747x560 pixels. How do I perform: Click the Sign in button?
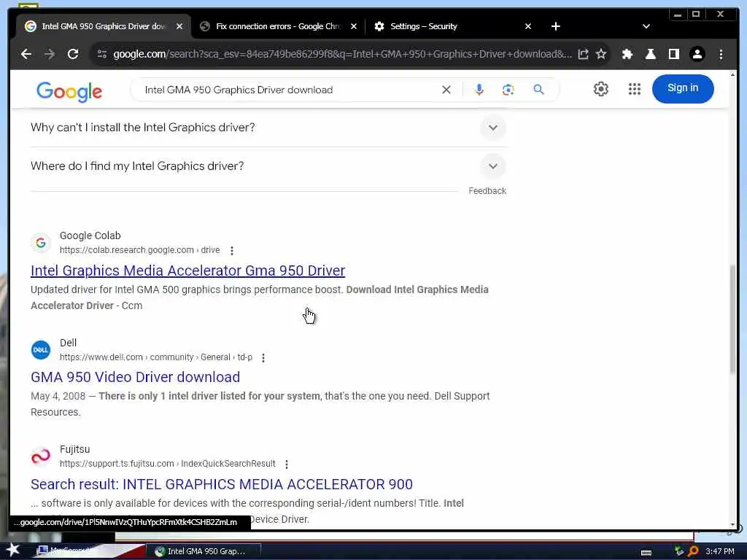point(683,88)
